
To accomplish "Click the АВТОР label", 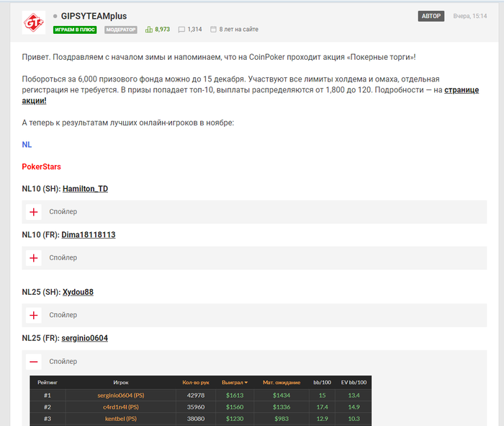I will [x=431, y=16].
